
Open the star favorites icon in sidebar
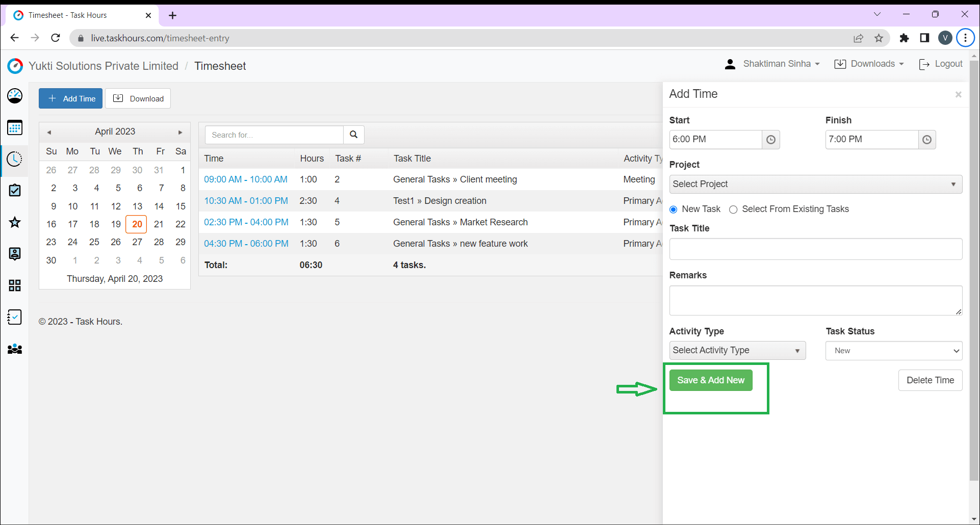[15, 222]
